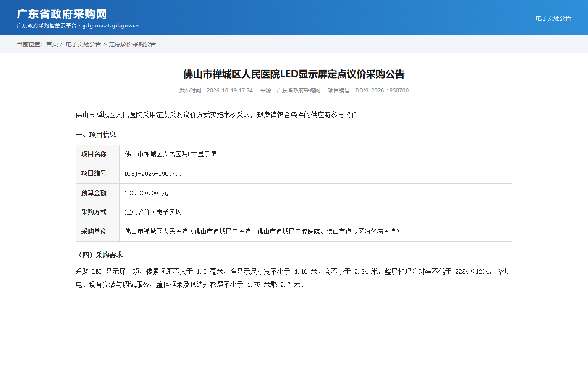Click the intro sentence inviting suppliers
Viewport: 588px width, 370px height.
coord(220,115)
